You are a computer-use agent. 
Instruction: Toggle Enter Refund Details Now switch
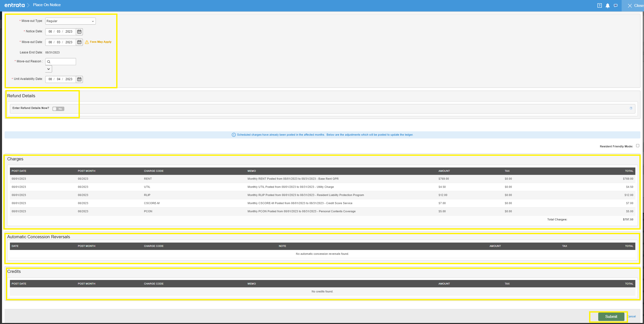(58, 109)
